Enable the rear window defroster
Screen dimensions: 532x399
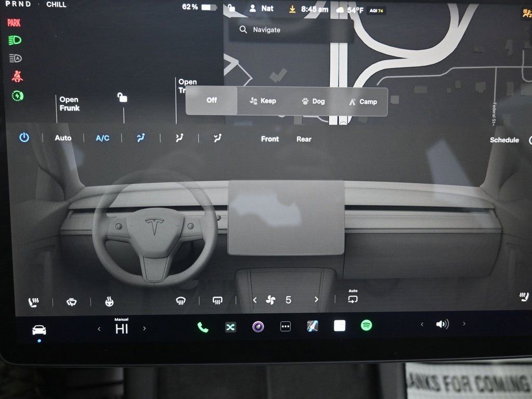pyautogui.click(x=217, y=300)
